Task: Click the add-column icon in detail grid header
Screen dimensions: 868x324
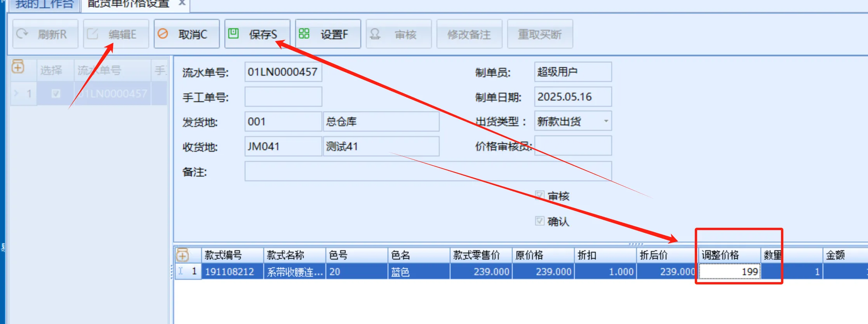Action: click(x=183, y=255)
